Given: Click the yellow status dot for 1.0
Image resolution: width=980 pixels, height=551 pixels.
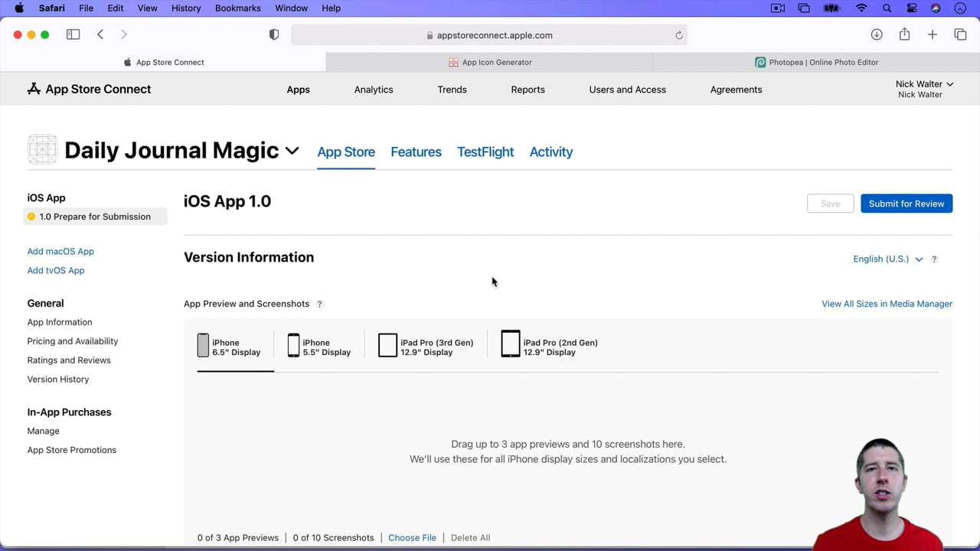Looking at the screenshot, I should (x=31, y=217).
